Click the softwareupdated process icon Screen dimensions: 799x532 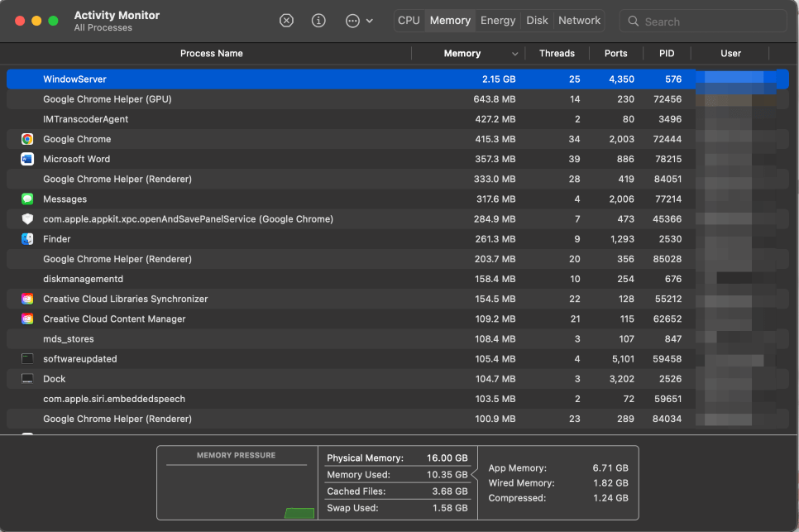(26, 358)
